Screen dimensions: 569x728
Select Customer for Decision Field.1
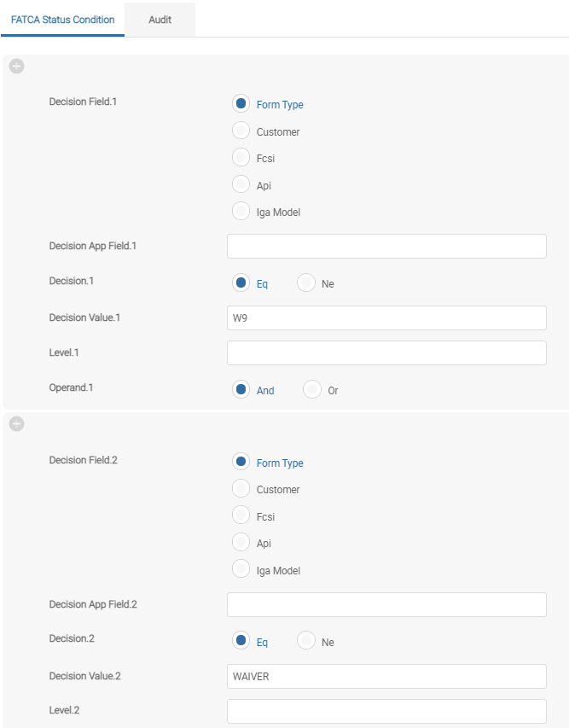click(x=241, y=131)
